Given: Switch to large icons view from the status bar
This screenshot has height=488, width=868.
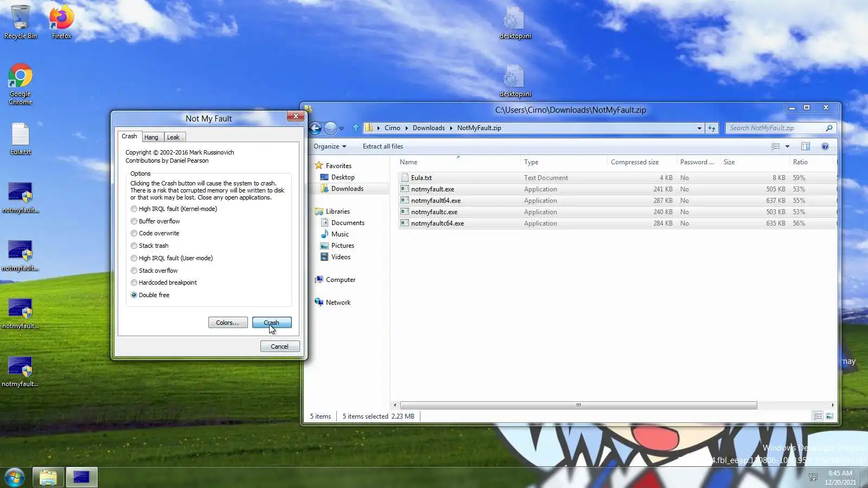Looking at the screenshot, I should 829,416.
